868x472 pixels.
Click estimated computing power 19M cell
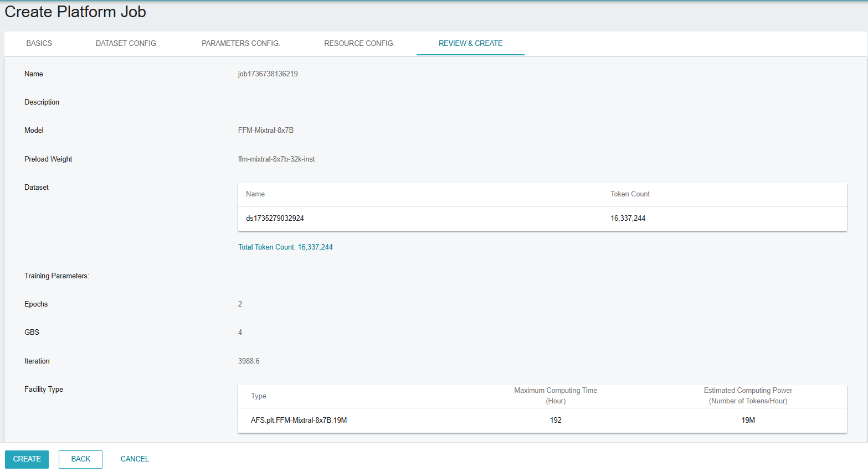(748, 421)
